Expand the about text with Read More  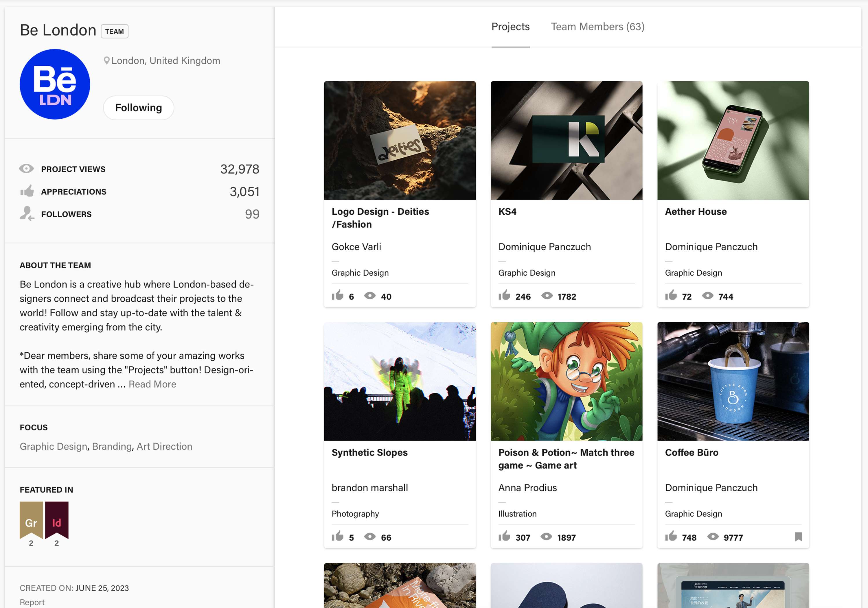click(152, 384)
